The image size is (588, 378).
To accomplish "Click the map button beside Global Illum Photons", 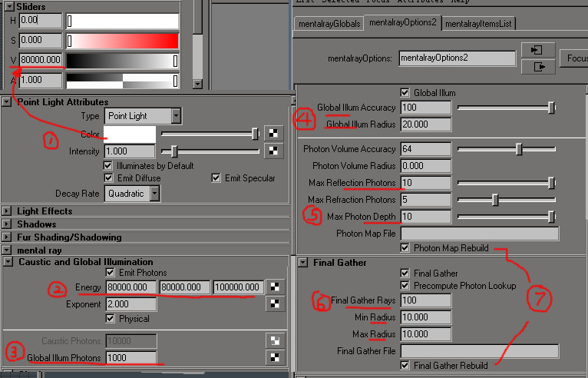I will coord(275,357).
